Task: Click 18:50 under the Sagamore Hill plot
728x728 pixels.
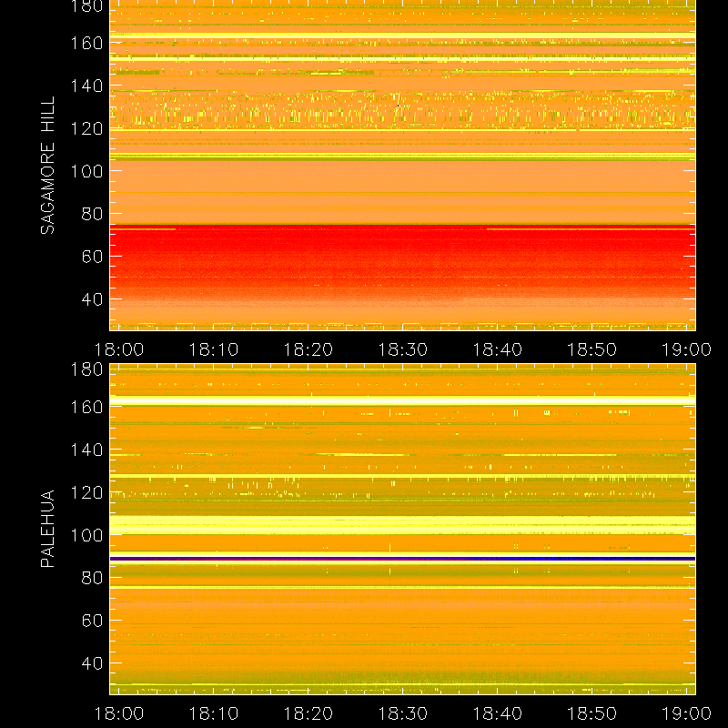Action: 592,349
